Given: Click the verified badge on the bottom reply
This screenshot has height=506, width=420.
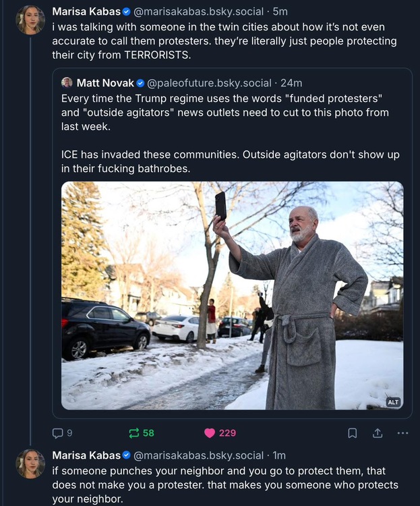Looking at the screenshot, I should 126,455.
